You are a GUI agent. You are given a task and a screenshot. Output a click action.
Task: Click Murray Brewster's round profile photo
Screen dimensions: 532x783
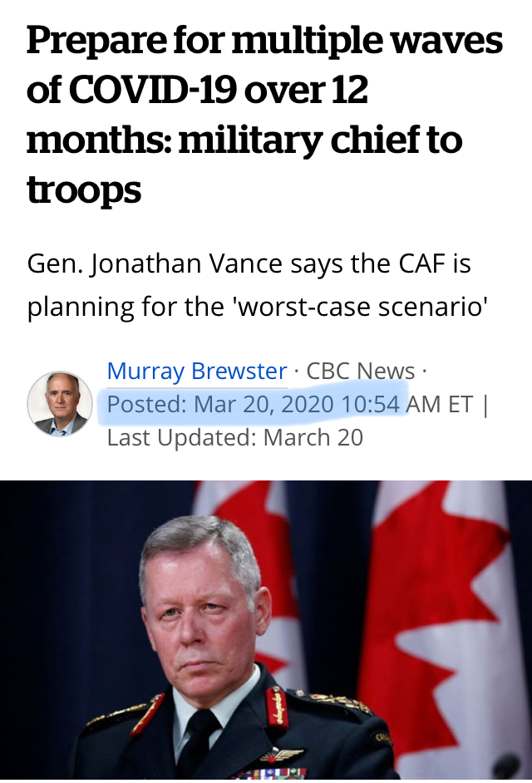point(60,403)
